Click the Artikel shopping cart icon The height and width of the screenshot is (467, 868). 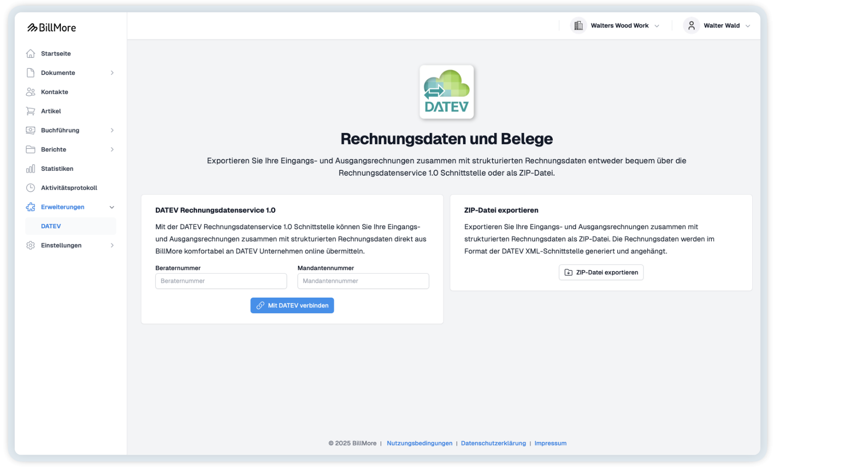pyautogui.click(x=31, y=111)
